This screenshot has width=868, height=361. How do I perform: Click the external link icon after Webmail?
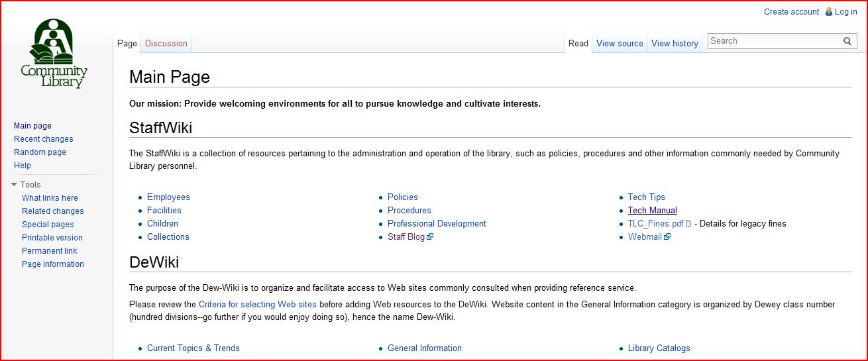pos(667,237)
